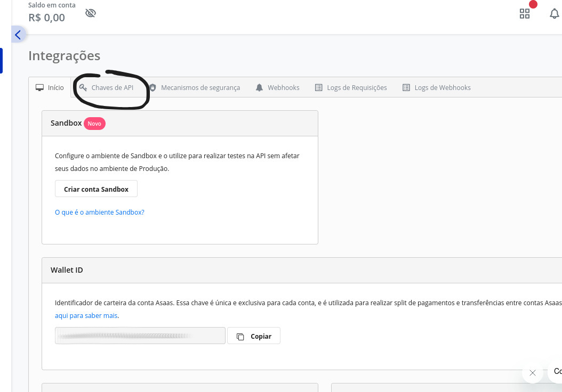
Task: Click the red notification dot on apps grid
Action: click(x=533, y=4)
